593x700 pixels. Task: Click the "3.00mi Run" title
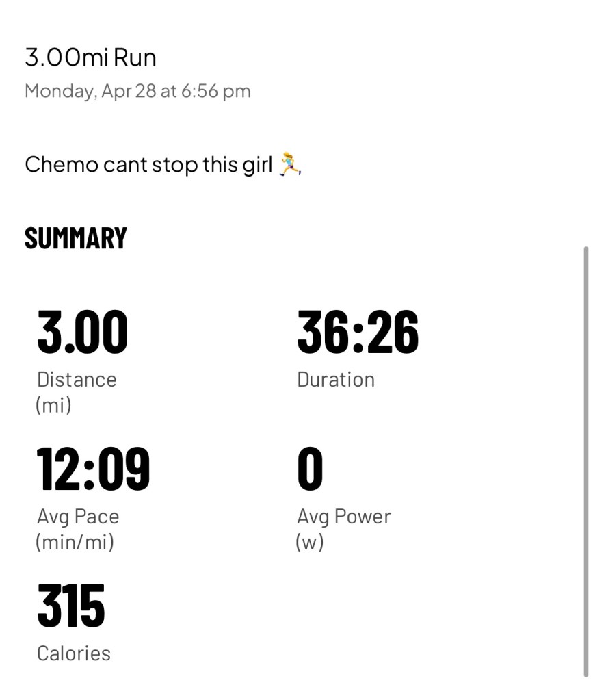[x=90, y=57]
